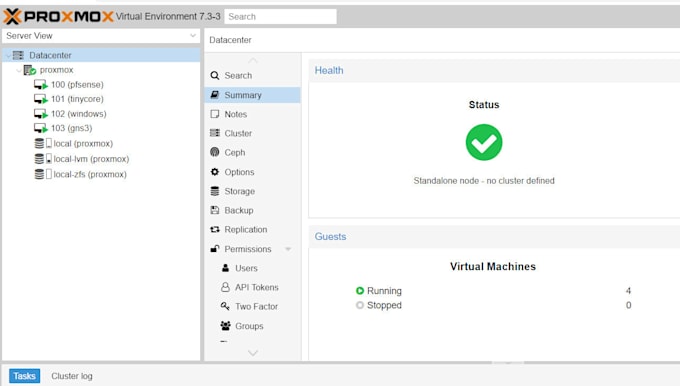Click the Ceph logo icon

tap(215, 152)
